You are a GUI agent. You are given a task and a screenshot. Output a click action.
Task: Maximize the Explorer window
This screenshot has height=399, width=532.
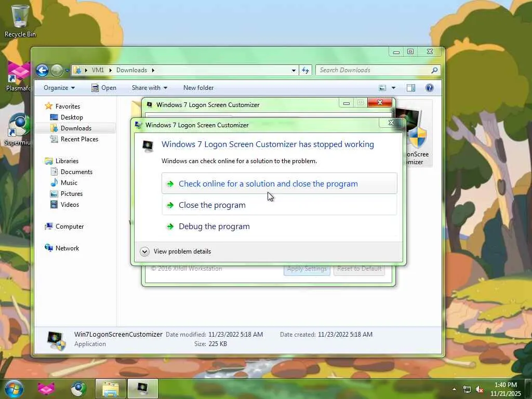410,51
